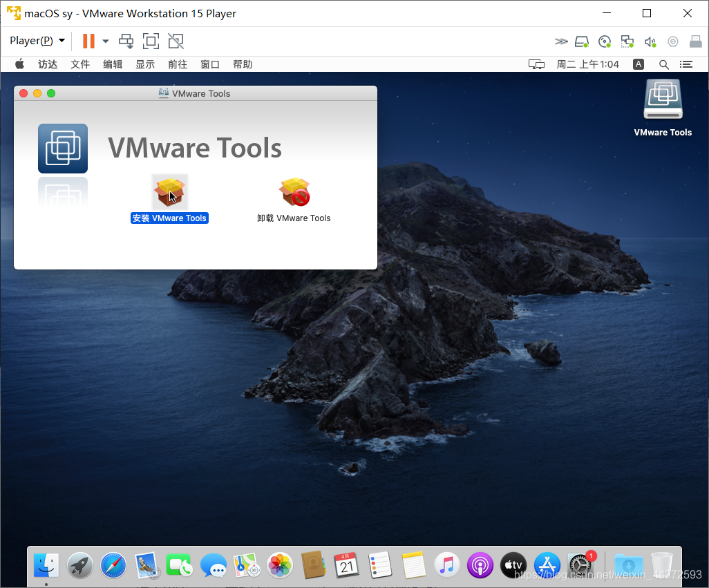This screenshot has height=588, width=709.
Task: Expand the hidden devices chevron arrows
Action: (x=561, y=41)
